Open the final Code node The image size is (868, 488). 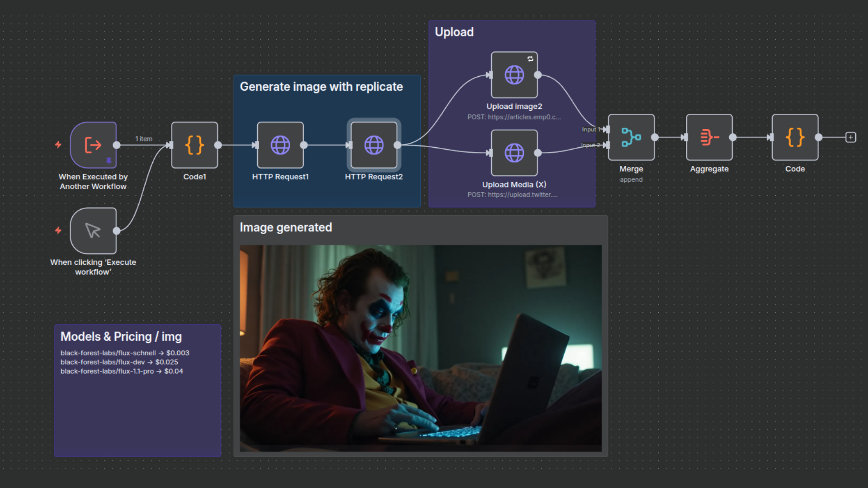tap(795, 138)
